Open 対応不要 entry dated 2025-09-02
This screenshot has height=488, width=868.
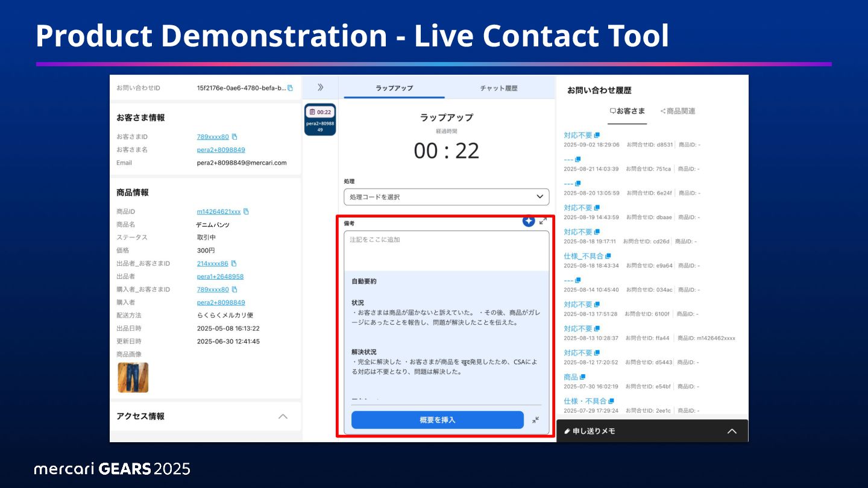click(x=578, y=135)
